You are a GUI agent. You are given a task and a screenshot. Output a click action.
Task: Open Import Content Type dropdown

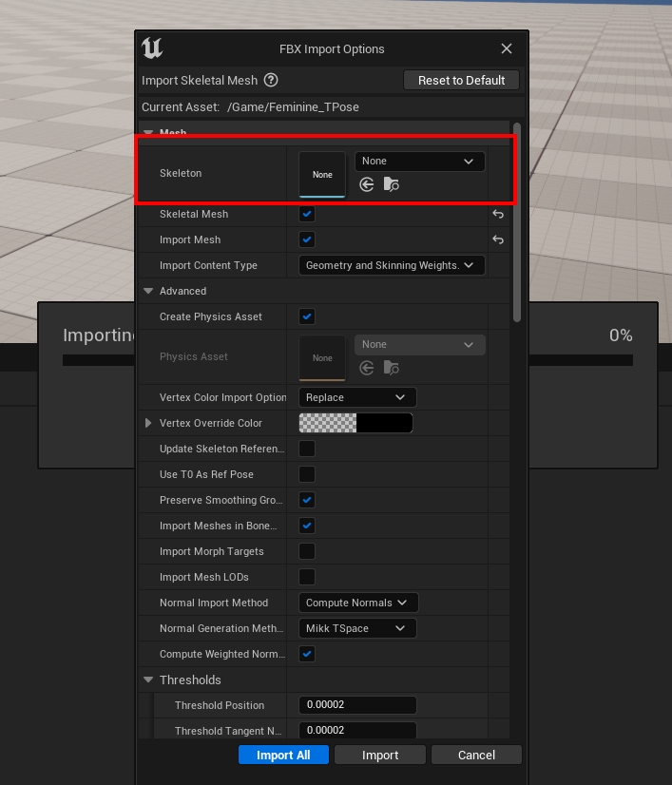[x=392, y=266]
